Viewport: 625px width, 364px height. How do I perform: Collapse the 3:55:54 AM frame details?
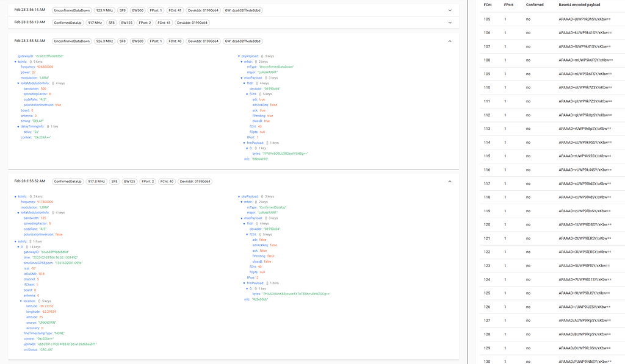coord(450,41)
